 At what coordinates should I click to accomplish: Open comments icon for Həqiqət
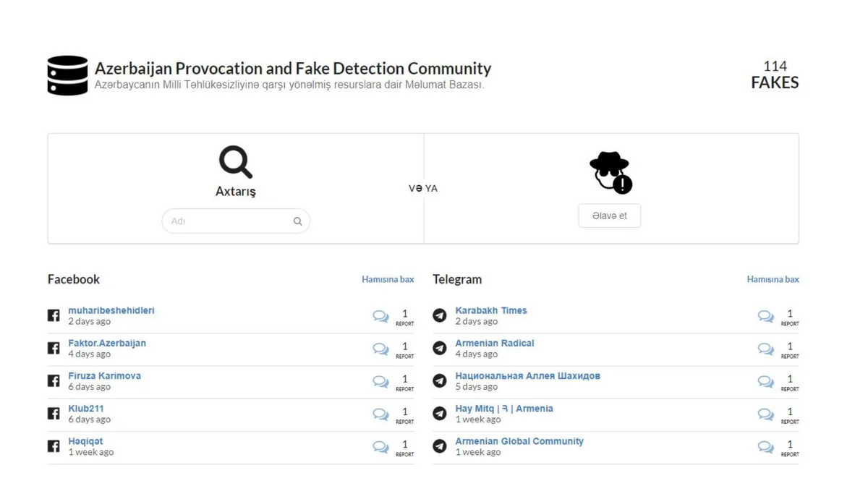tap(380, 447)
